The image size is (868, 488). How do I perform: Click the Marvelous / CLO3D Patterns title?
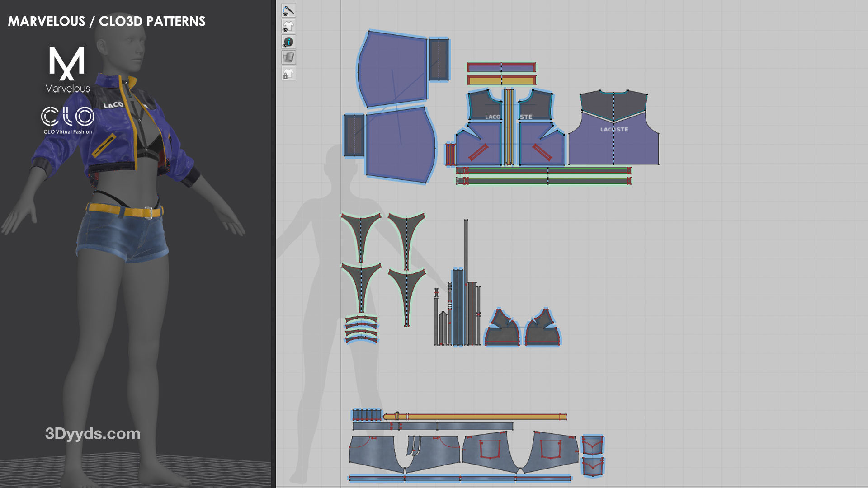[x=107, y=21]
